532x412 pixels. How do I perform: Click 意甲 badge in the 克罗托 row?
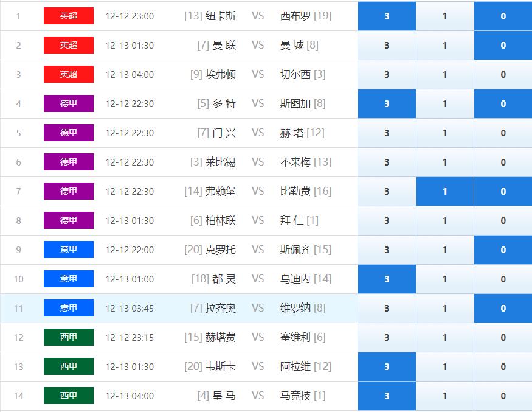click(69, 250)
